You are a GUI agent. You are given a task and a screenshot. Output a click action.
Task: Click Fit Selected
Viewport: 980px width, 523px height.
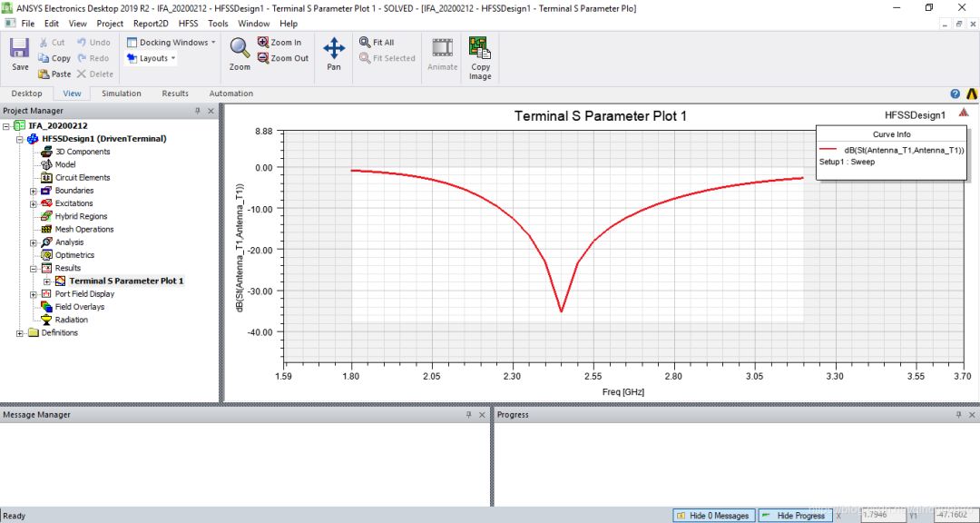[387, 58]
